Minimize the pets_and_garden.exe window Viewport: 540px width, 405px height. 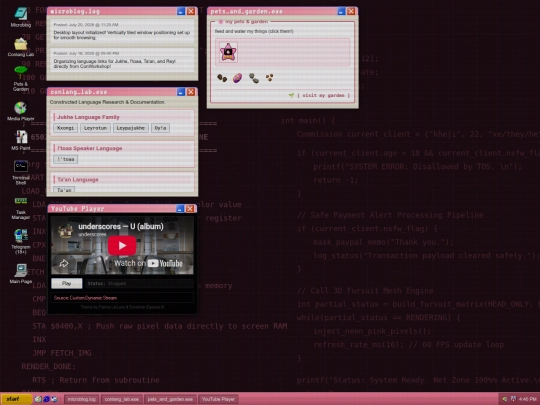click(341, 11)
